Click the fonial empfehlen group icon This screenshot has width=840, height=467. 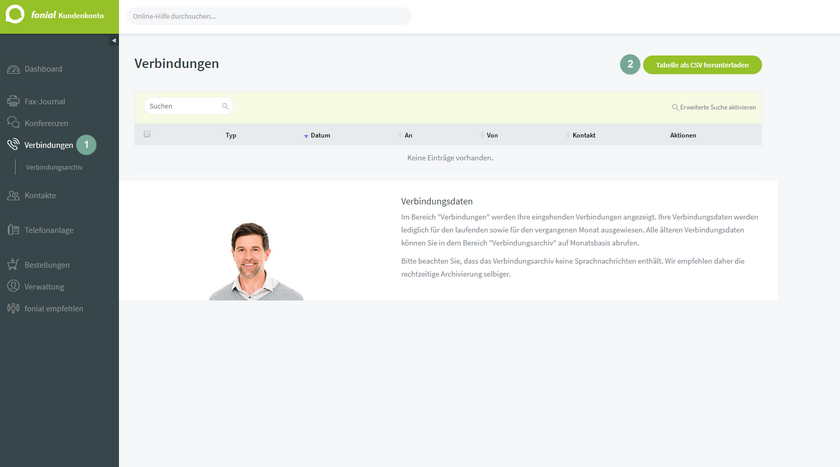(x=13, y=309)
